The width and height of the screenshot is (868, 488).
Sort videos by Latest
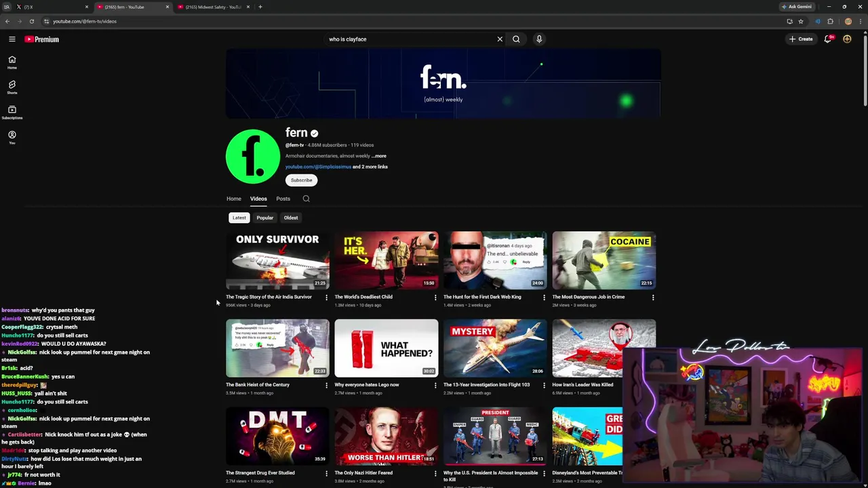point(239,218)
